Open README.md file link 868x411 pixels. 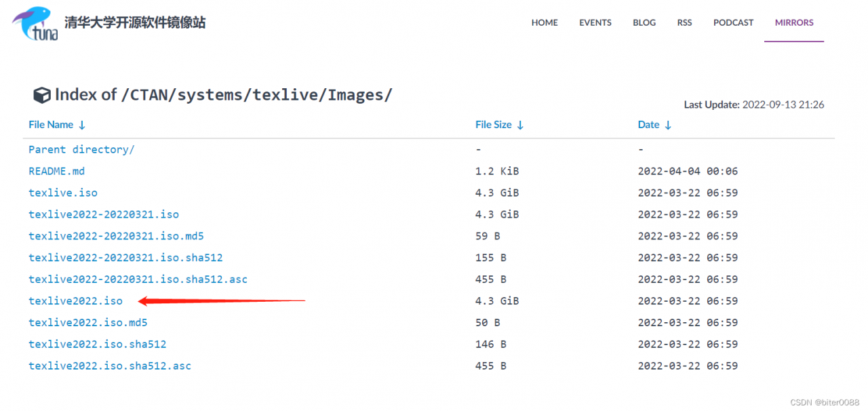(56, 172)
